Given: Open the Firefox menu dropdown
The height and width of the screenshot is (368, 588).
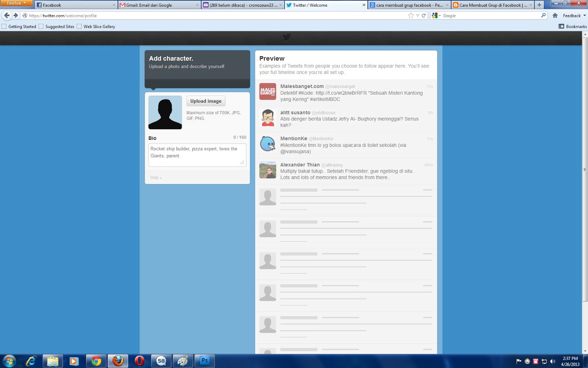Looking at the screenshot, I should click(x=16, y=3).
